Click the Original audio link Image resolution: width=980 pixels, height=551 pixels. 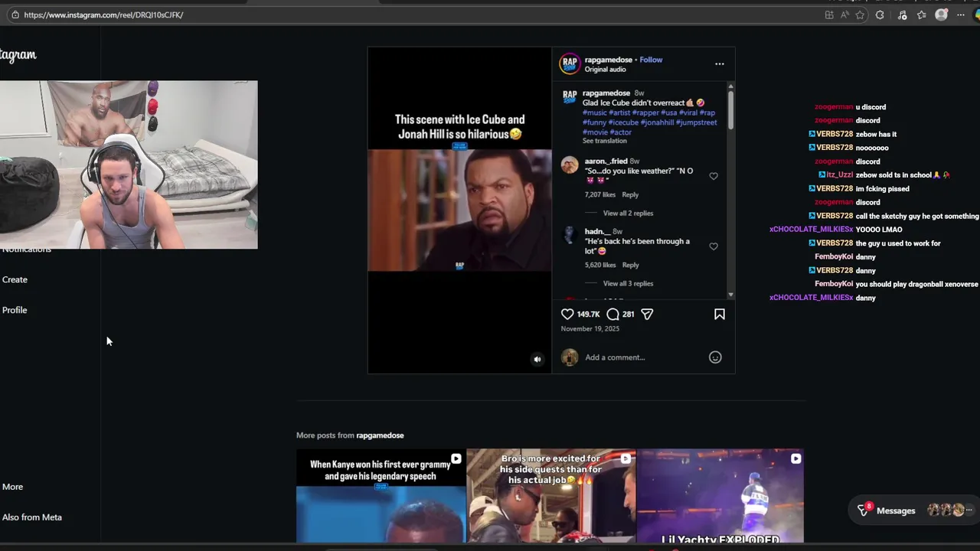click(605, 70)
